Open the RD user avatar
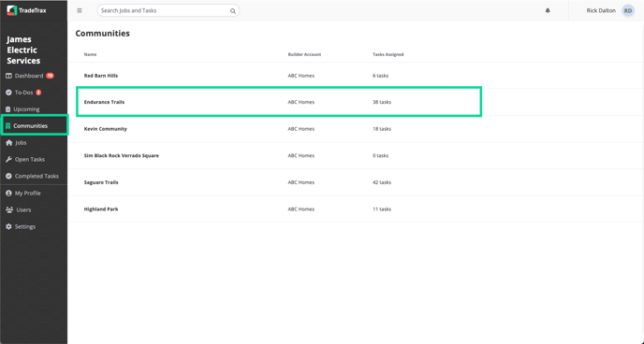 (x=628, y=10)
